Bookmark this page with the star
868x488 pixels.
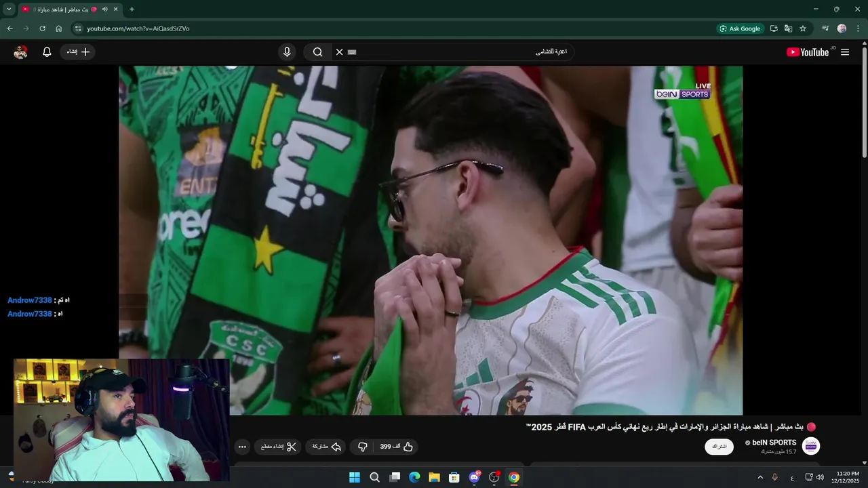[803, 28]
